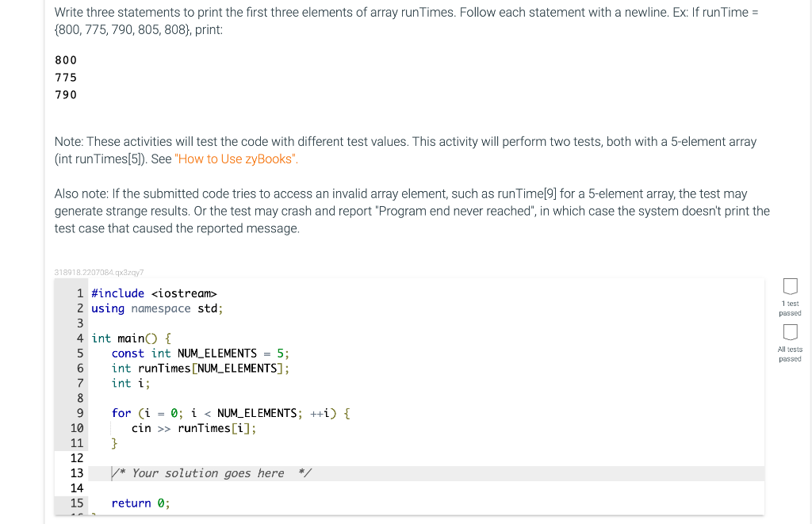This screenshot has width=812, height=524.
Task: Select the #include <iostream> line in the editor
Action: (154, 293)
